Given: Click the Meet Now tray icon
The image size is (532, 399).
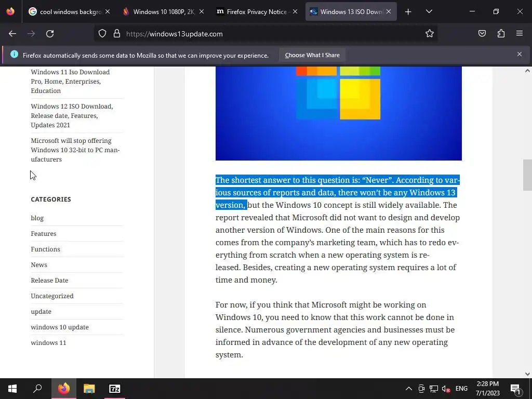Looking at the screenshot, I should 421,389.
